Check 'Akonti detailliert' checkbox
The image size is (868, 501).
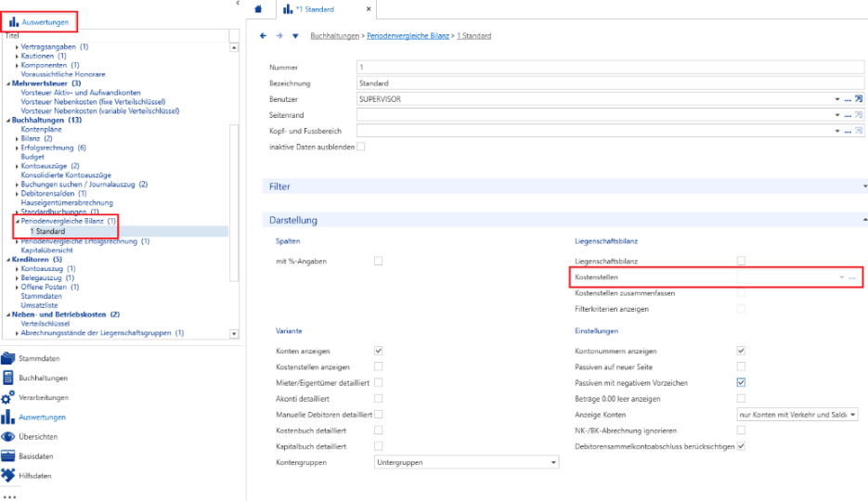[x=378, y=399]
